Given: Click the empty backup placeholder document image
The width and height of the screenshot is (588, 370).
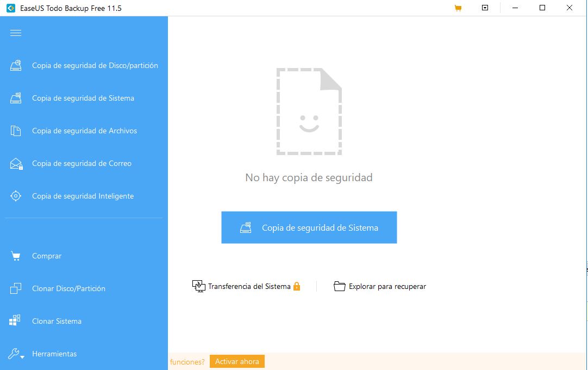Looking at the screenshot, I should pyautogui.click(x=309, y=112).
